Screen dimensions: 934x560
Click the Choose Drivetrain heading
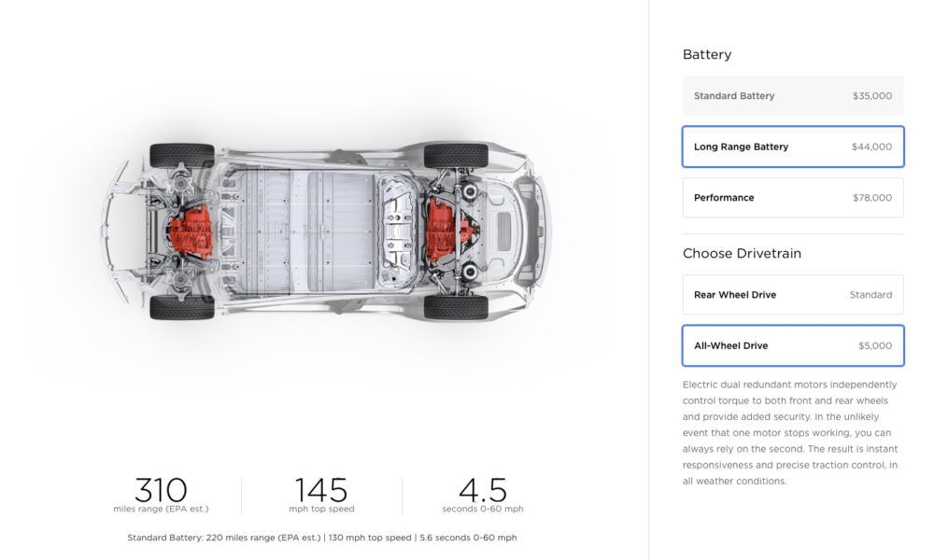pos(742,254)
